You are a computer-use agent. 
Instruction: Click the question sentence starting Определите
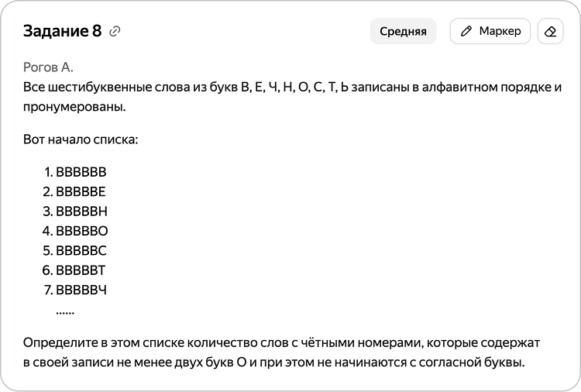282,352
